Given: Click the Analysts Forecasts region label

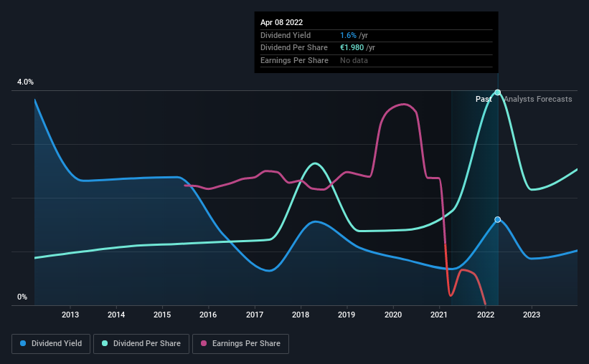Looking at the screenshot, I should [538, 99].
